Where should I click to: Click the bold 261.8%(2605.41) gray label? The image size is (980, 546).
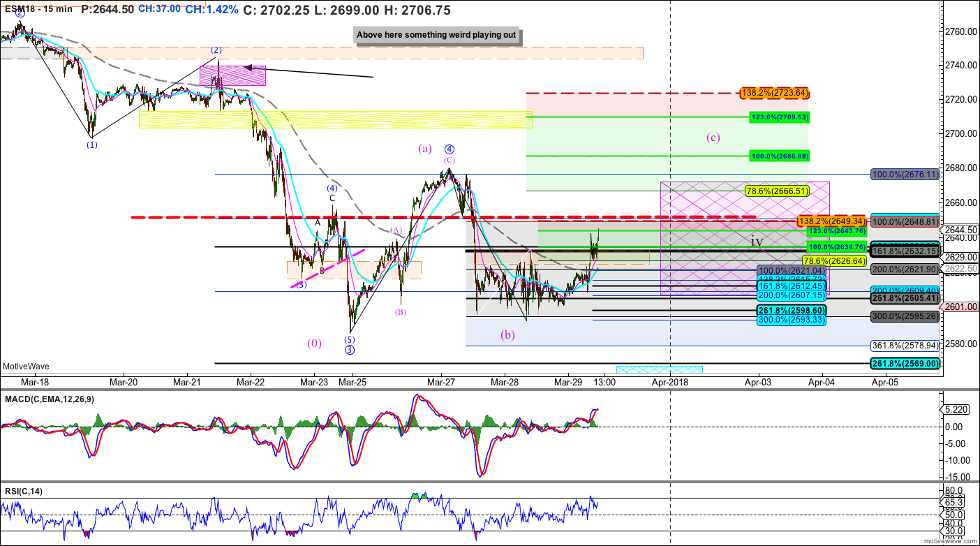click(x=905, y=298)
